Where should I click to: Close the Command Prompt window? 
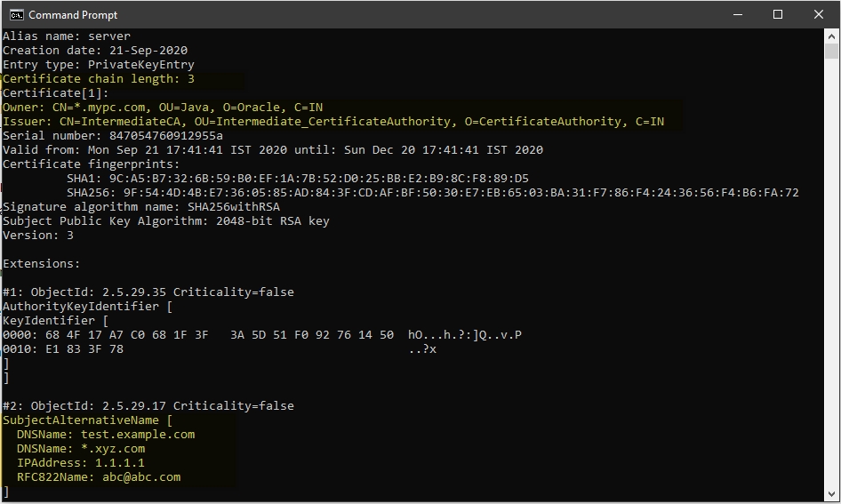819,14
